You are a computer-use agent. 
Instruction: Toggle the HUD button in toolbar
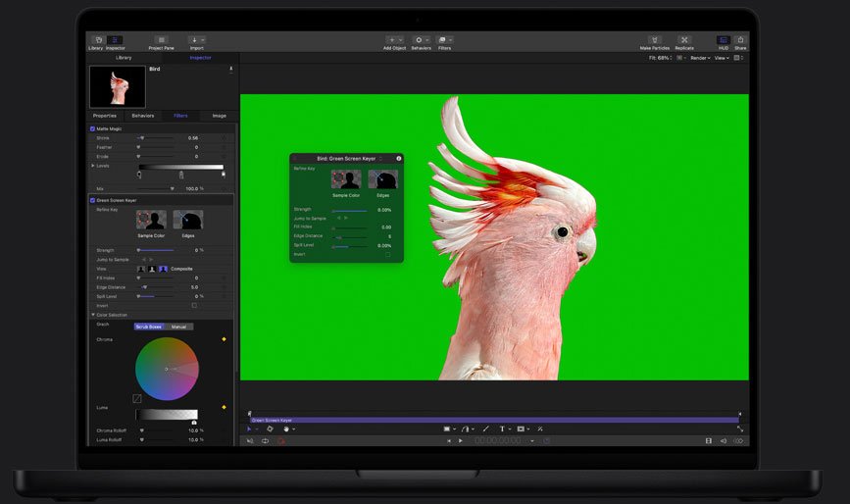click(x=724, y=40)
